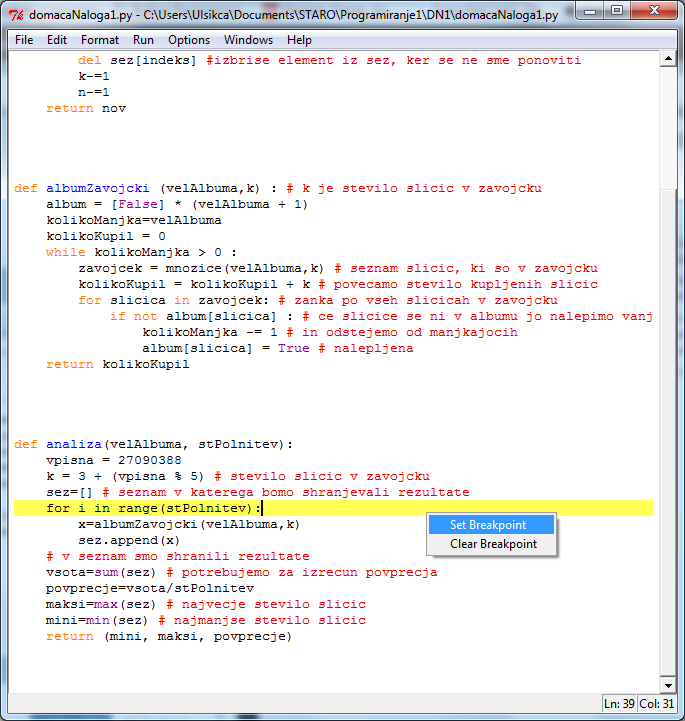This screenshot has height=721, width=685.
Task: Open the Help menu
Action: click(299, 40)
